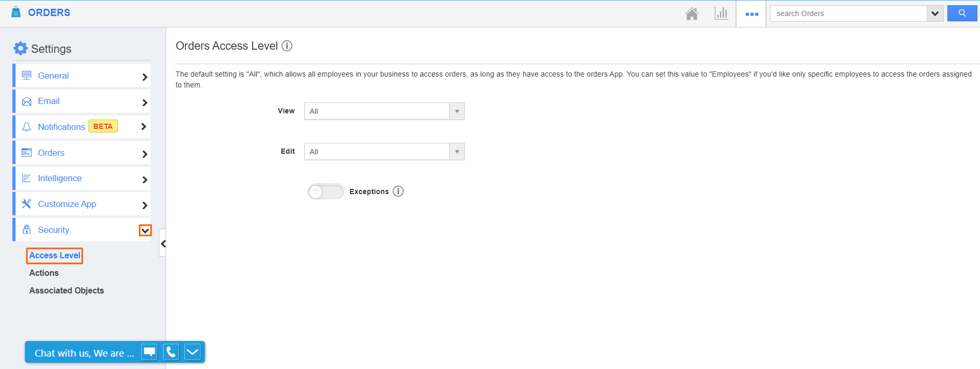980x369 pixels.
Task: Open the chat bubble icon in chat widget
Action: click(150, 352)
